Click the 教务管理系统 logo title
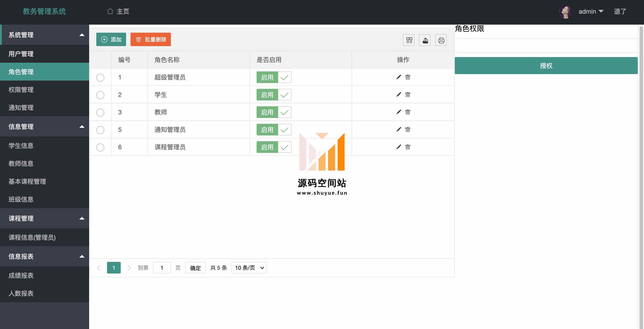This screenshot has height=329, width=644. click(x=44, y=11)
